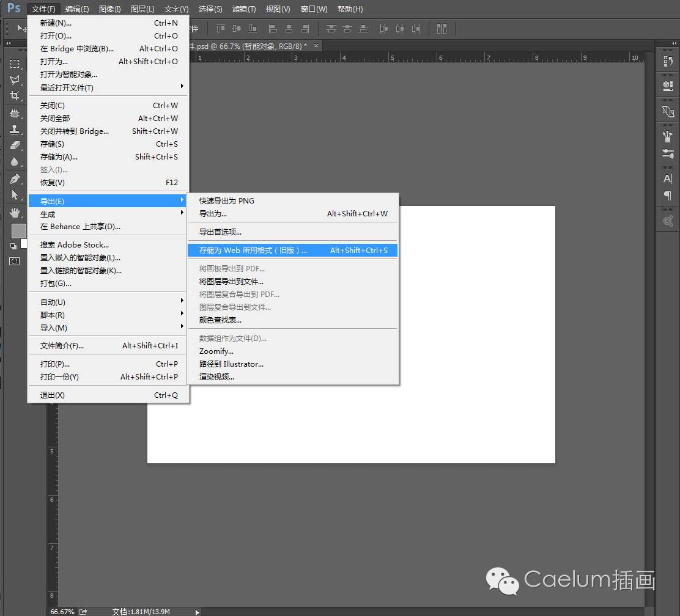Click the foreground color swatch
The image size is (680, 616).
tap(18, 230)
